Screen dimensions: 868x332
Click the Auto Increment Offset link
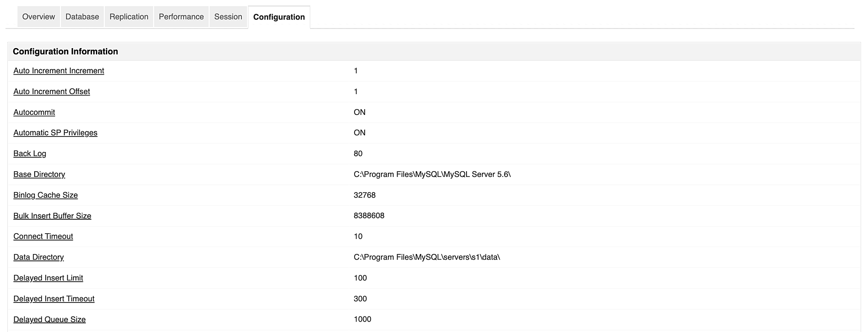point(52,91)
